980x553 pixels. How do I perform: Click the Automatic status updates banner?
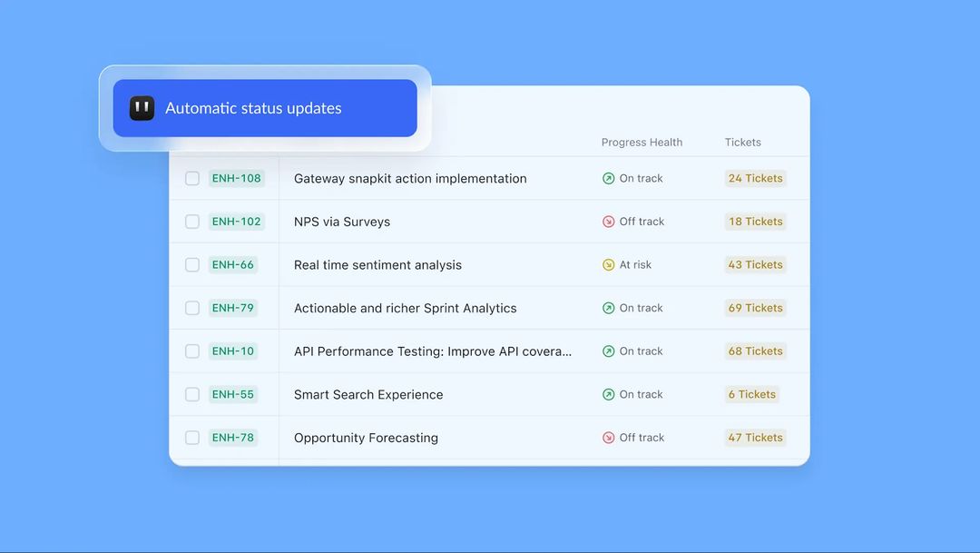pyautogui.click(x=265, y=108)
